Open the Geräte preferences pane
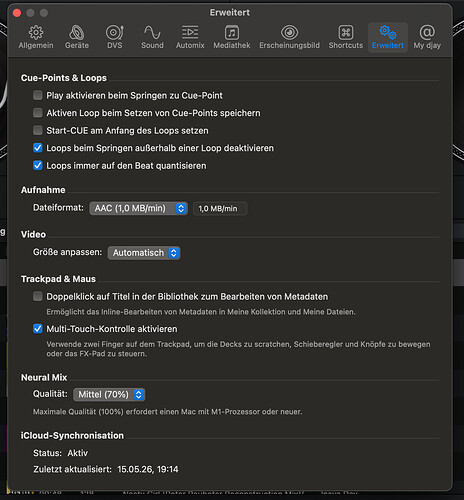 click(77, 37)
